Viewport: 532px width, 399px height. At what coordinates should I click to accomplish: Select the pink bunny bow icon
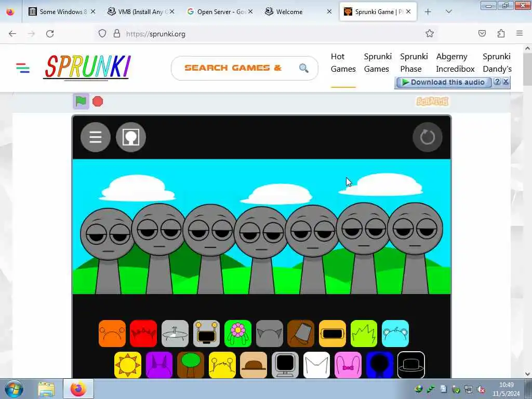(348, 365)
